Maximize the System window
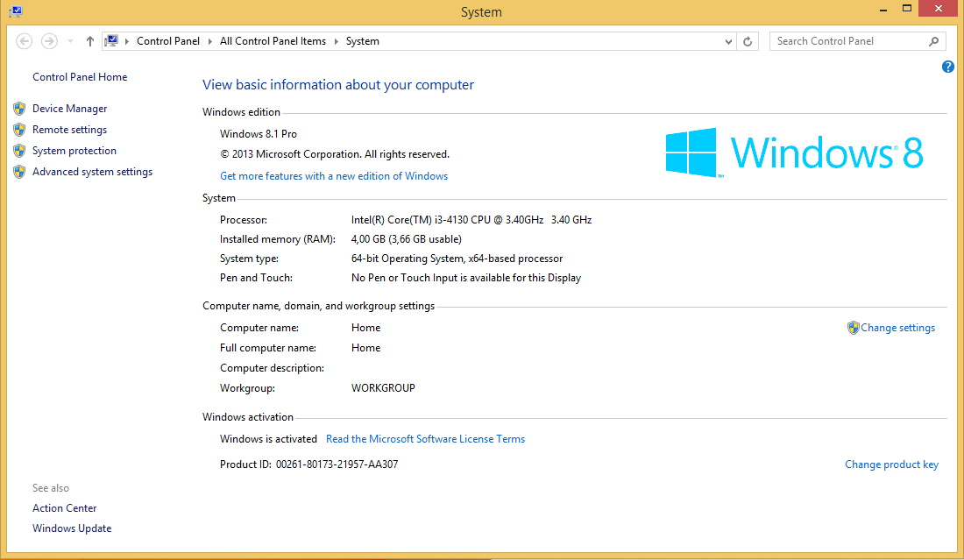 [x=907, y=9]
